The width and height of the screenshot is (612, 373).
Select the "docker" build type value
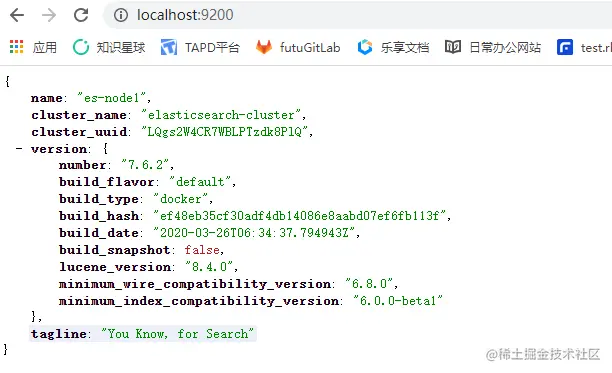(x=181, y=199)
